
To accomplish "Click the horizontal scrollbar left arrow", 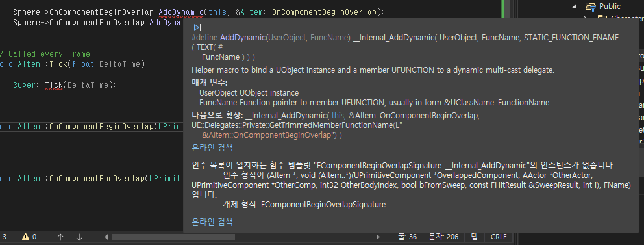I will [x=106, y=237].
